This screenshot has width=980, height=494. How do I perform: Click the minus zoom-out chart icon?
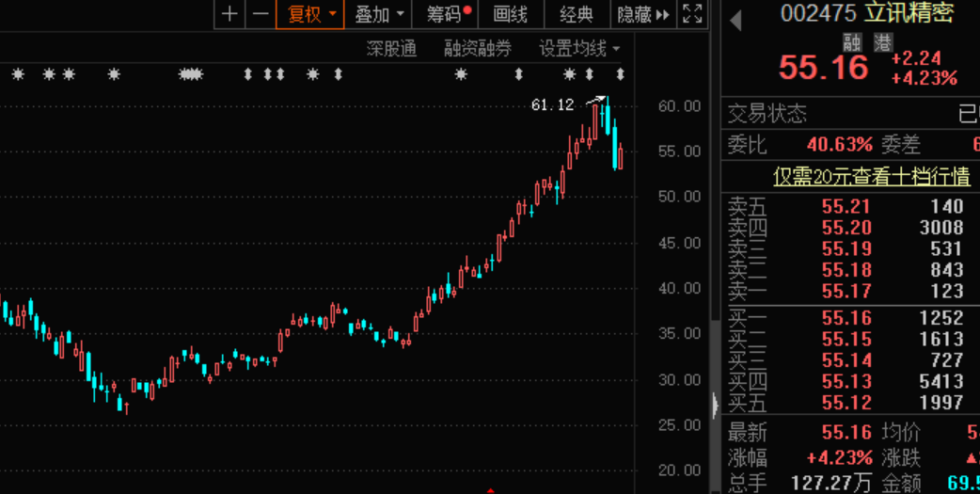[261, 14]
